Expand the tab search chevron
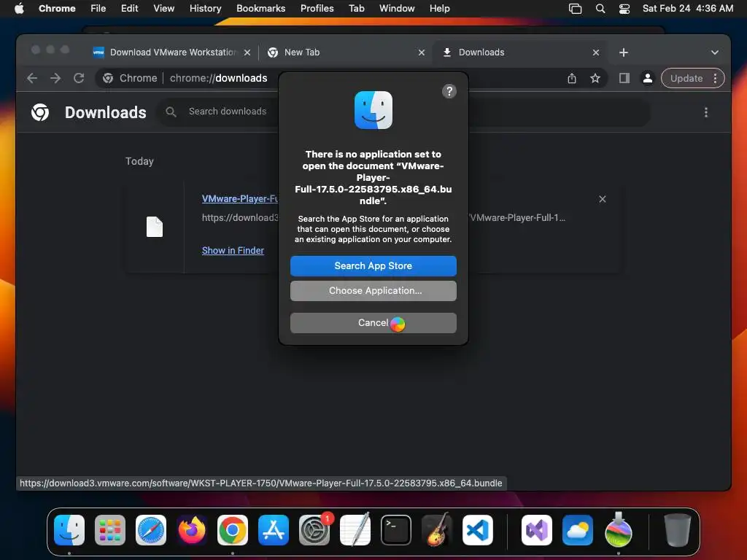 [714, 52]
